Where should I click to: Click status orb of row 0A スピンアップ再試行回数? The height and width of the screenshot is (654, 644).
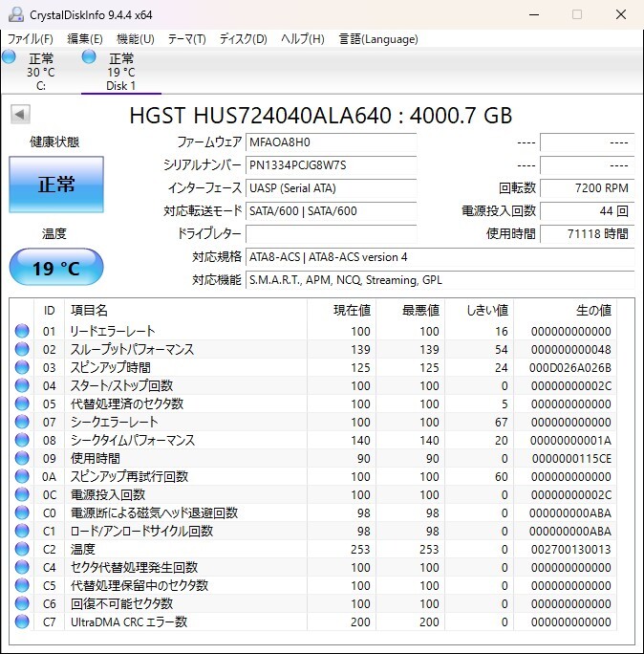point(22,476)
